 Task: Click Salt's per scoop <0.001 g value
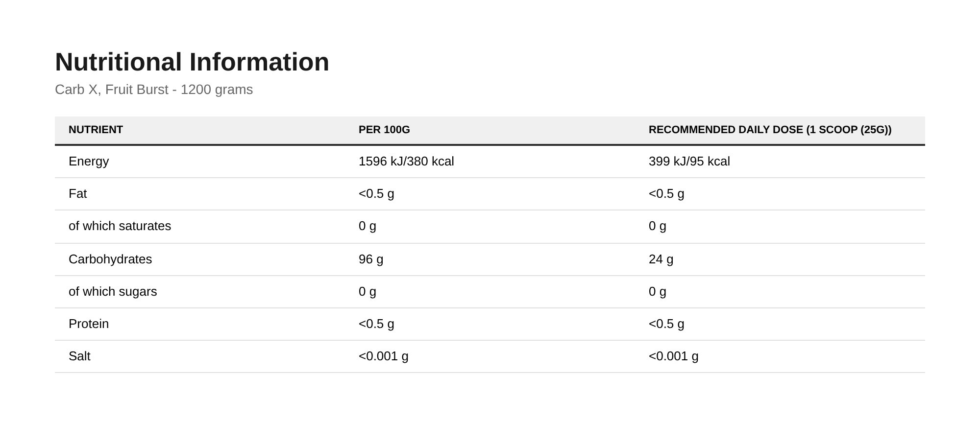[x=674, y=356]
